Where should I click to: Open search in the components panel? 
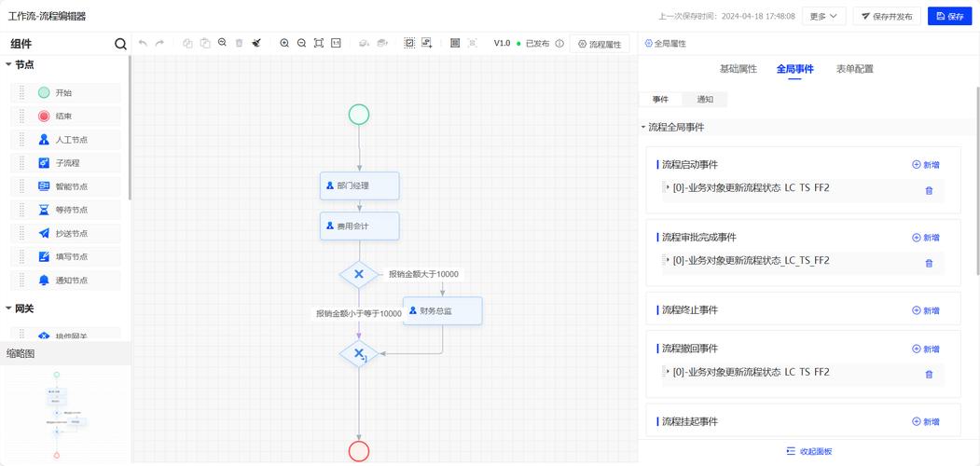120,44
